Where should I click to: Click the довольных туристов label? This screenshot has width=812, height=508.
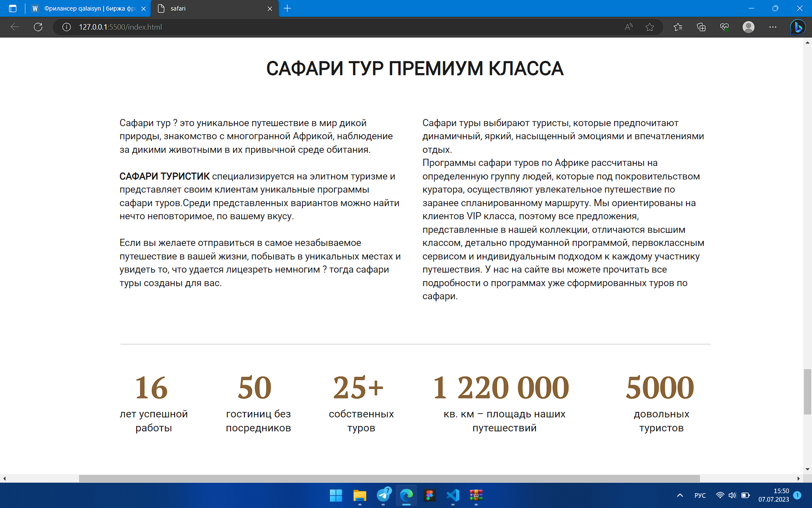661,421
